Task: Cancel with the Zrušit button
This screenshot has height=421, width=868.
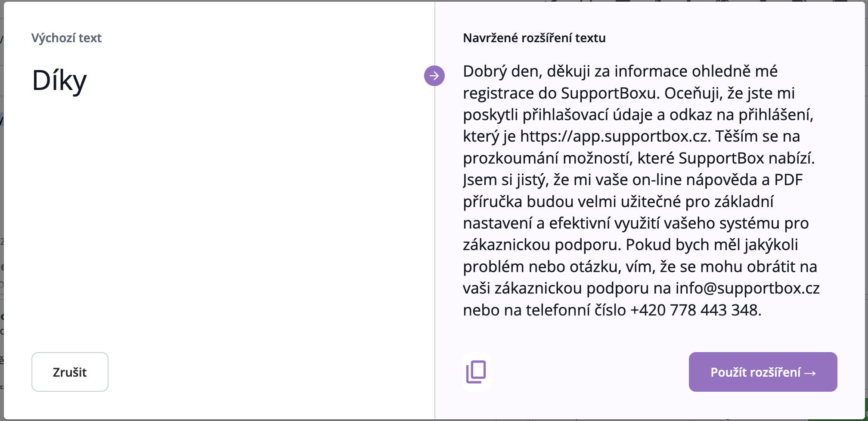Action: click(70, 372)
